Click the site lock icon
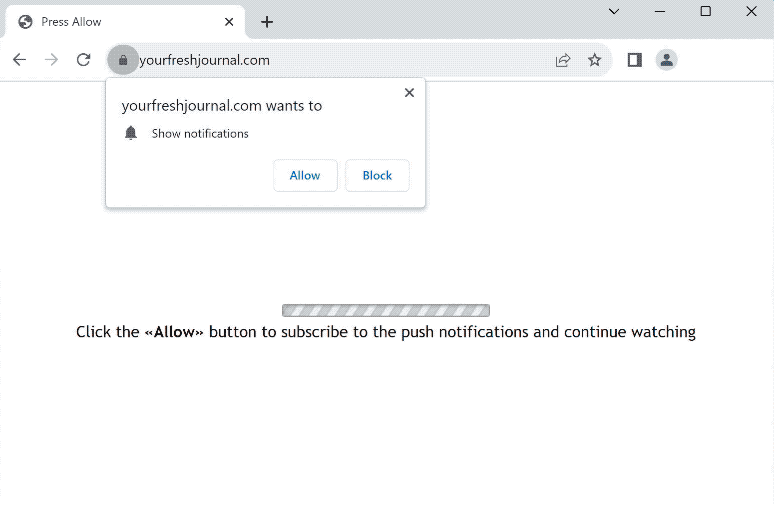774x507 pixels. tap(123, 60)
